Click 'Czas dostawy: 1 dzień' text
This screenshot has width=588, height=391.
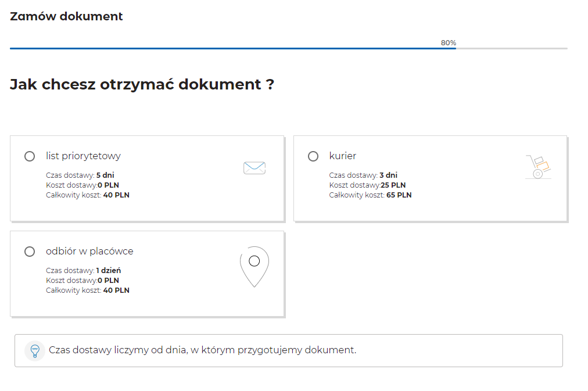83,270
